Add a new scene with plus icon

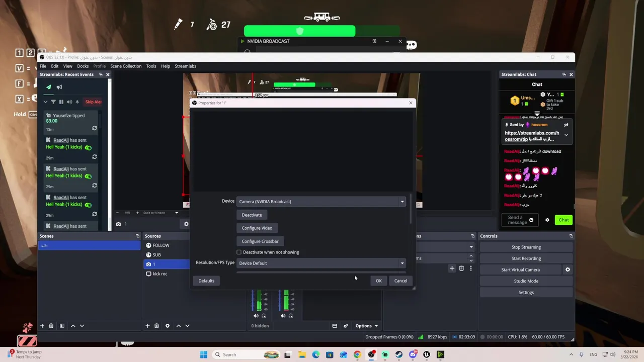coord(42,326)
